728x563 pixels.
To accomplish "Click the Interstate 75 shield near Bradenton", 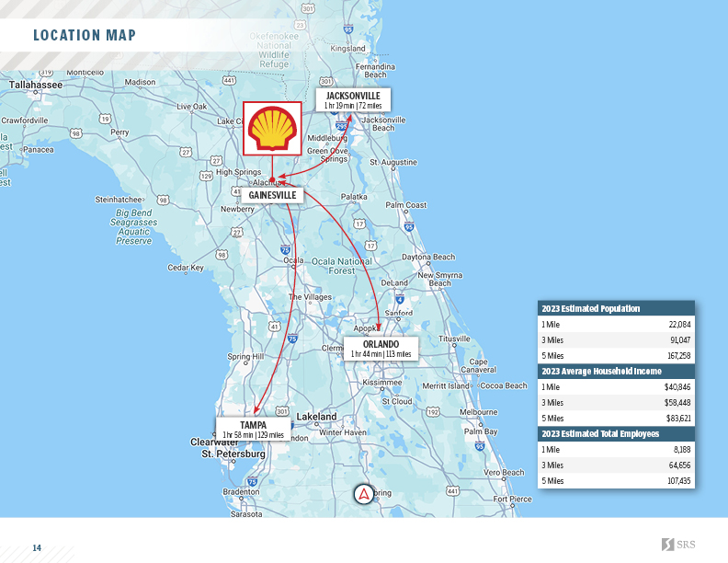I will point(252,481).
